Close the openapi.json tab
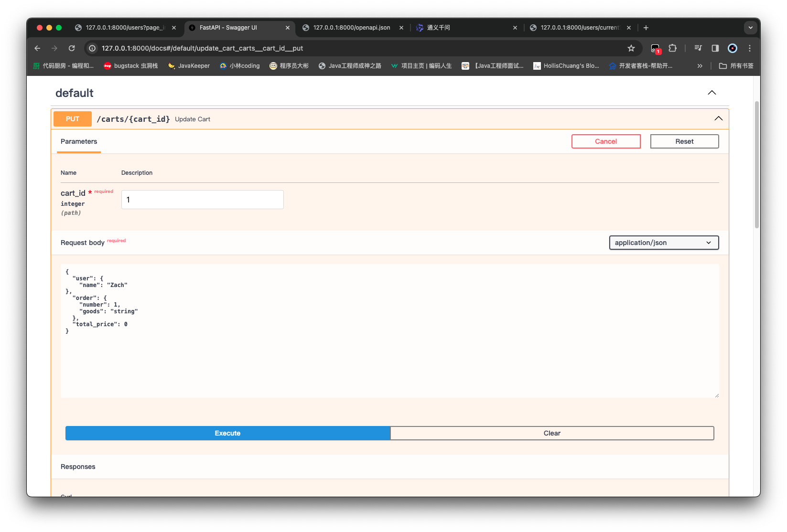The width and height of the screenshot is (787, 532). 401,28
